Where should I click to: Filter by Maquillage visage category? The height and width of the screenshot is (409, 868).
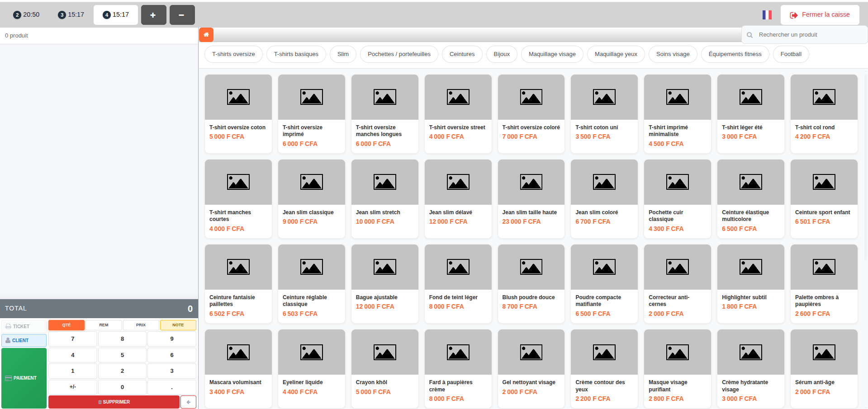pyautogui.click(x=552, y=54)
